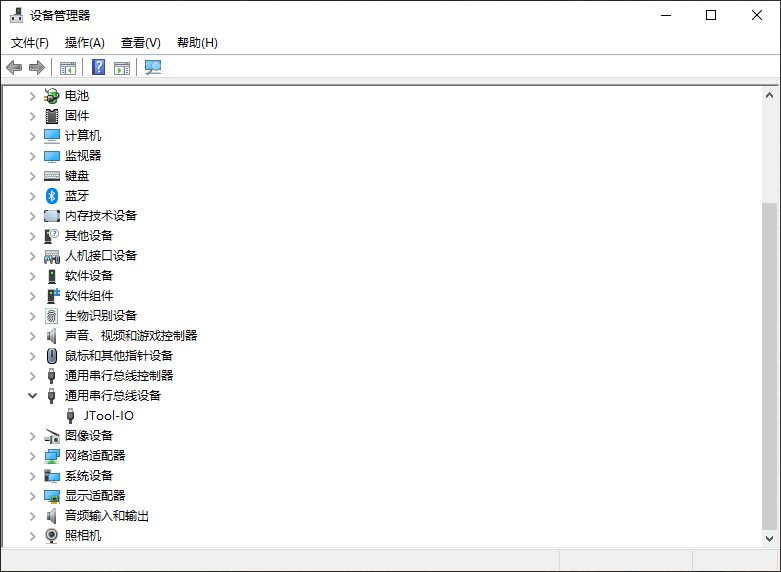
Task: Expand the 键盘 category
Action: tap(32, 176)
